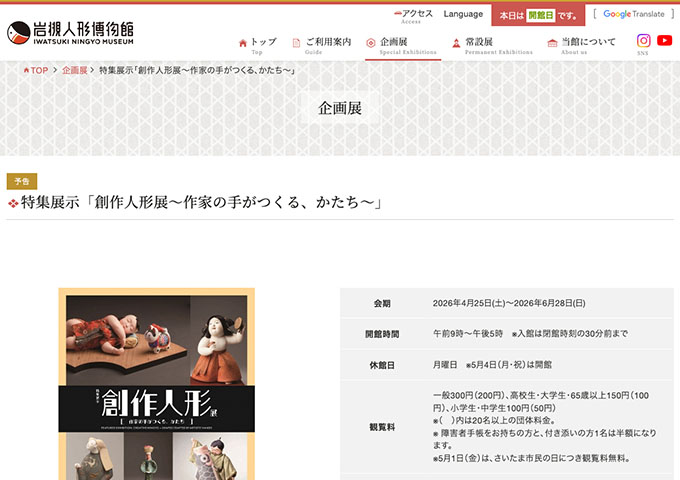Image resolution: width=680 pixels, height=480 pixels.
Task: Open the Instagram icon link
Action: (644, 41)
